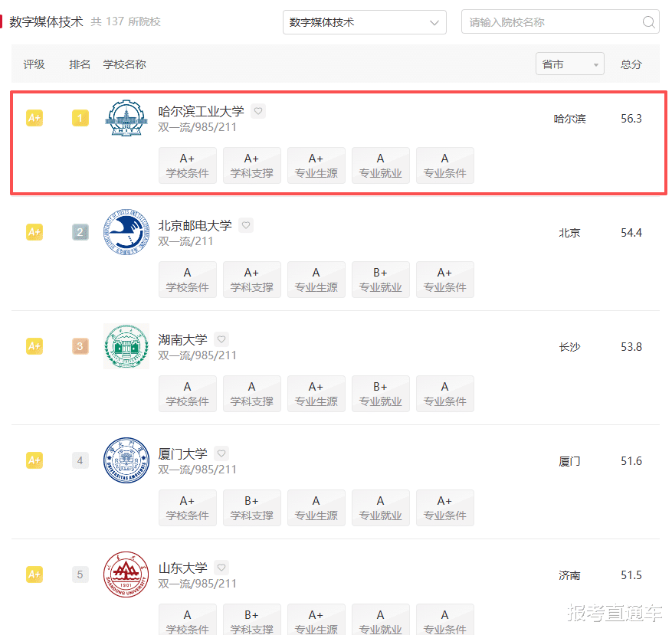Click the 54.4 total score
Viewport: 672px width, 635px height.
(631, 233)
